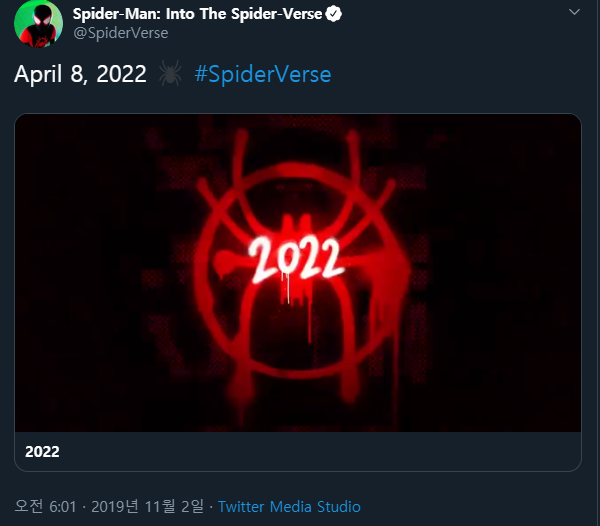
Task: Open the Spider-Verse profile avatar
Action: (34, 23)
